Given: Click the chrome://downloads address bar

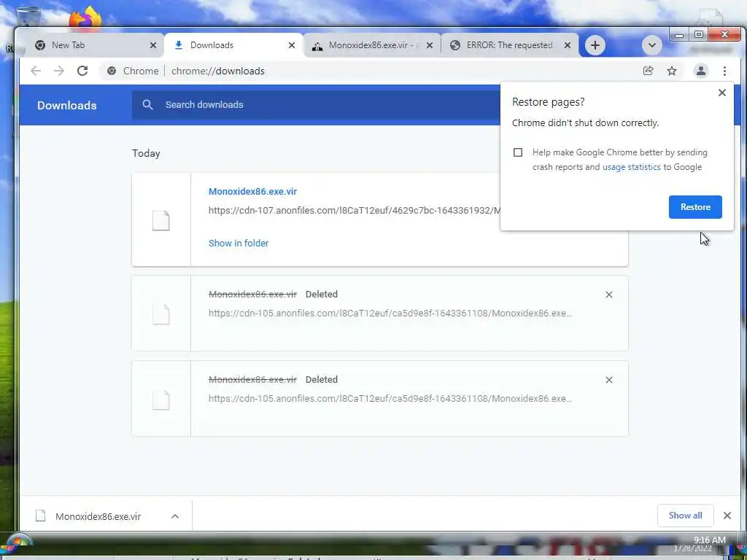Looking at the screenshot, I should (x=371, y=71).
